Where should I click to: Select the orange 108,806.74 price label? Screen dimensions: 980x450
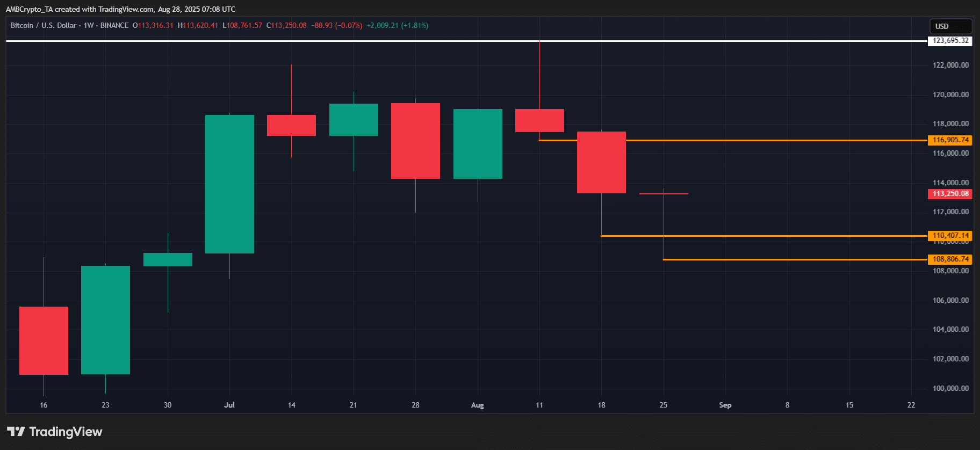pos(950,259)
